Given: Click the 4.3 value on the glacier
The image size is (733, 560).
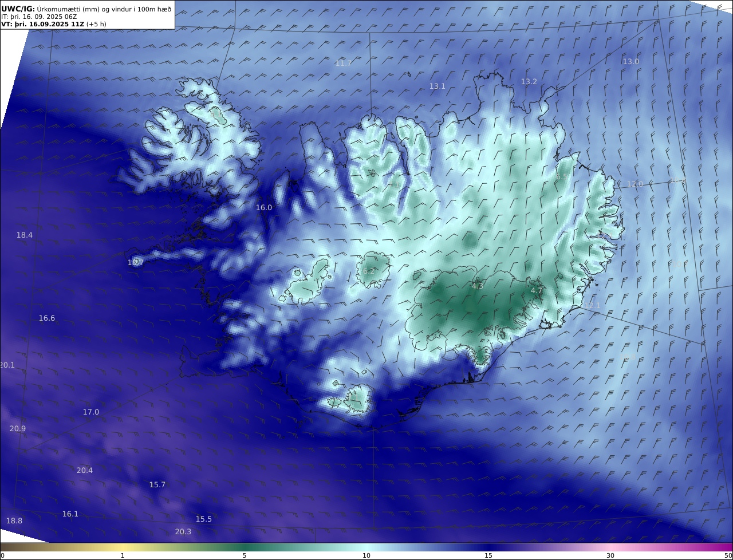Looking at the screenshot, I should pos(478,286).
